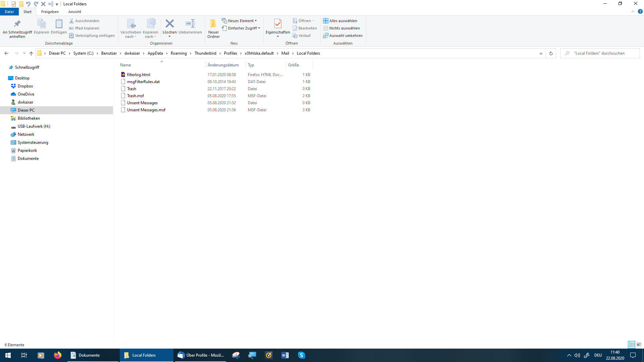The width and height of the screenshot is (644, 362).
Task: Click Nichts auswählen
Action: (341, 28)
